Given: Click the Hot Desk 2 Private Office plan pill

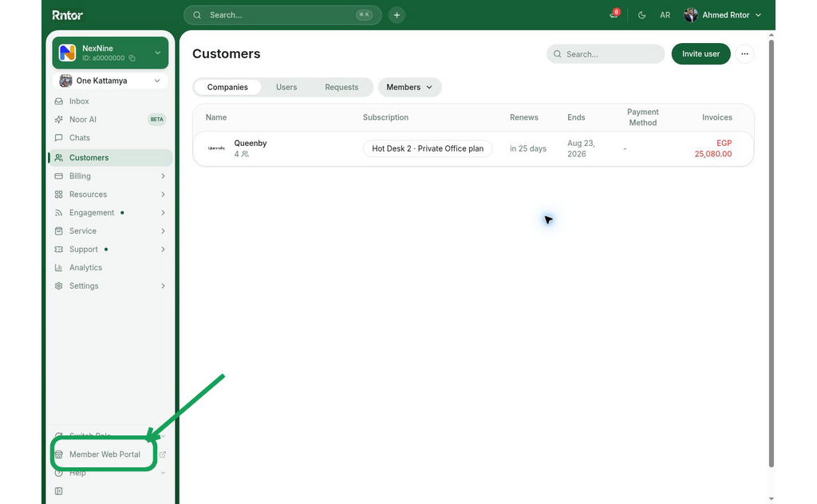Looking at the screenshot, I should tap(428, 148).
